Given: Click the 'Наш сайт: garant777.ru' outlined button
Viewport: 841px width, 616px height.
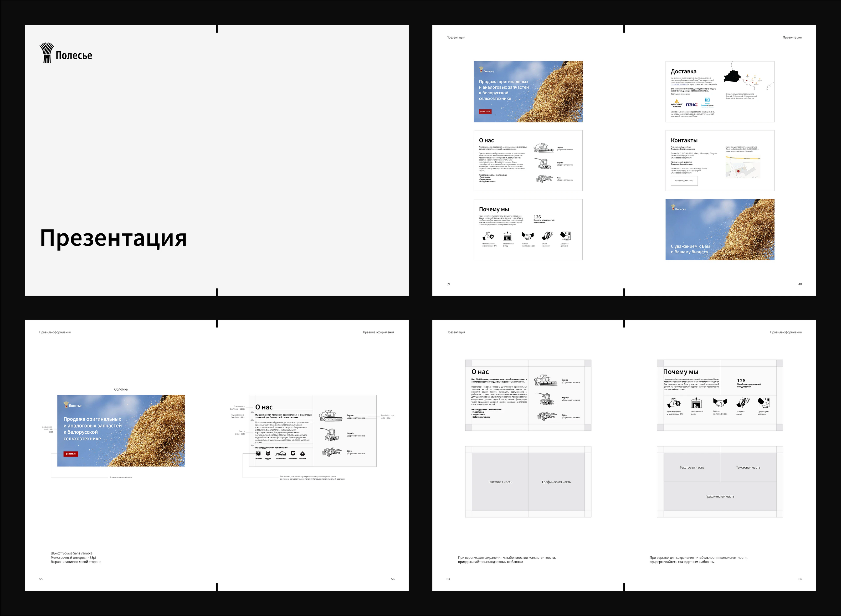Looking at the screenshot, I should click(684, 181).
